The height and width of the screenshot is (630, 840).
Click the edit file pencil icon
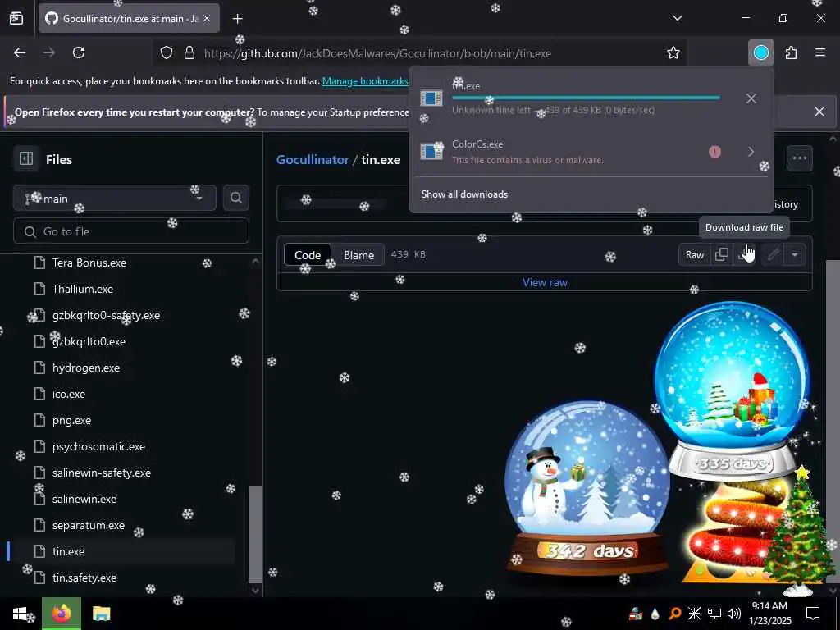click(773, 254)
